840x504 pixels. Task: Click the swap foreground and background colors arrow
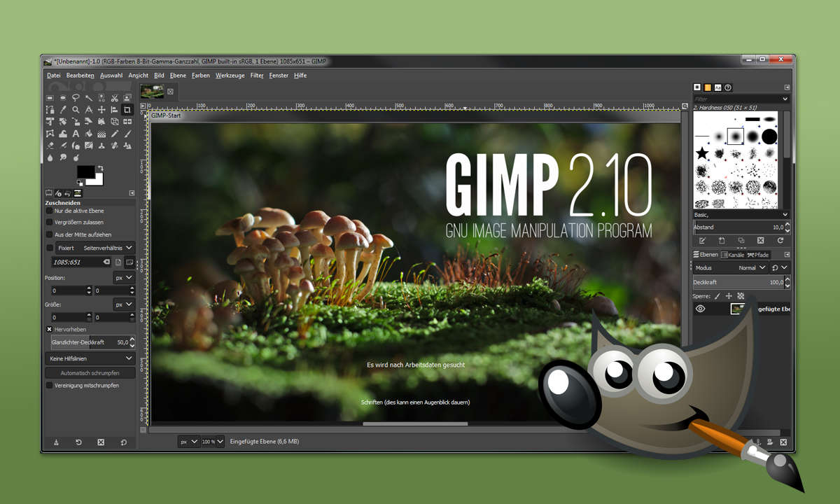click(101, 169)
